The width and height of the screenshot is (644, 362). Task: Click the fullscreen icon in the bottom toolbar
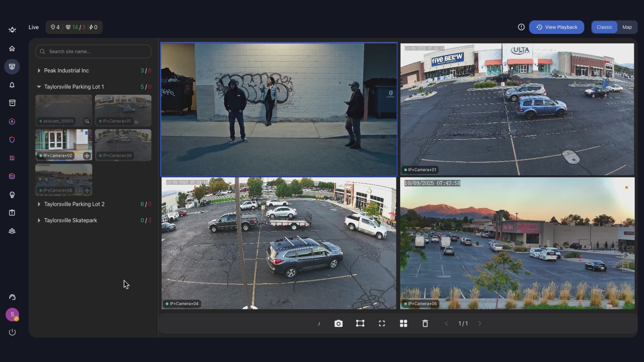[382, 323]
